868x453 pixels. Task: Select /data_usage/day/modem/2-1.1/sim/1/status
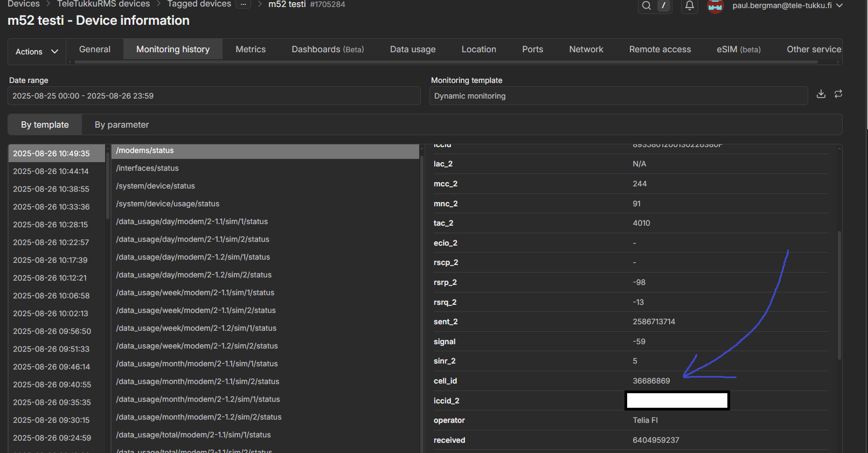pyautogui.click(x=265, y=221)
